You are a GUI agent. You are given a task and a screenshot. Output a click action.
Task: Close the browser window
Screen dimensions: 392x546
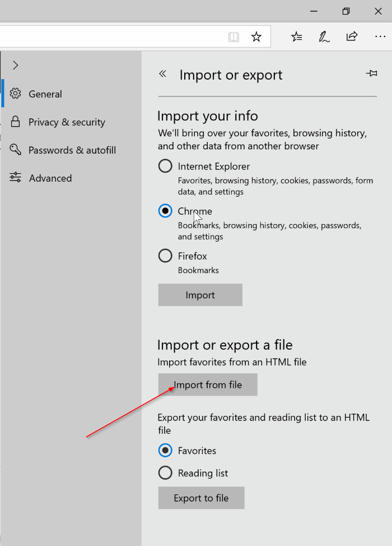[x=378, y=11]
